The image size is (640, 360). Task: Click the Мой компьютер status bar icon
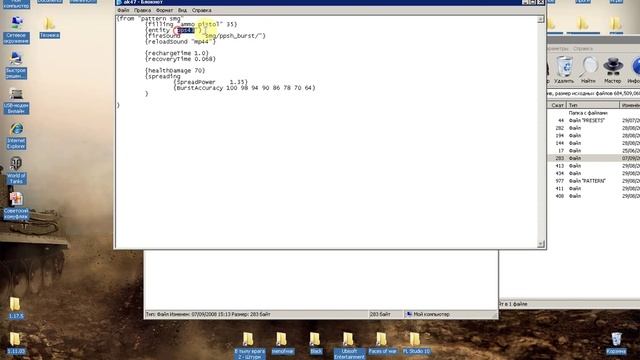click(409, 314)
